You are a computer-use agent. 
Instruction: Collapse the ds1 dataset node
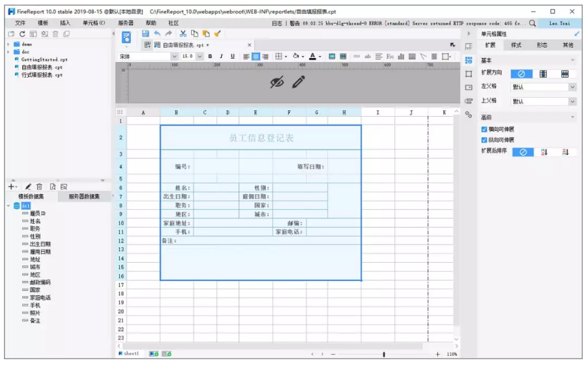click(x=8, y=205)
